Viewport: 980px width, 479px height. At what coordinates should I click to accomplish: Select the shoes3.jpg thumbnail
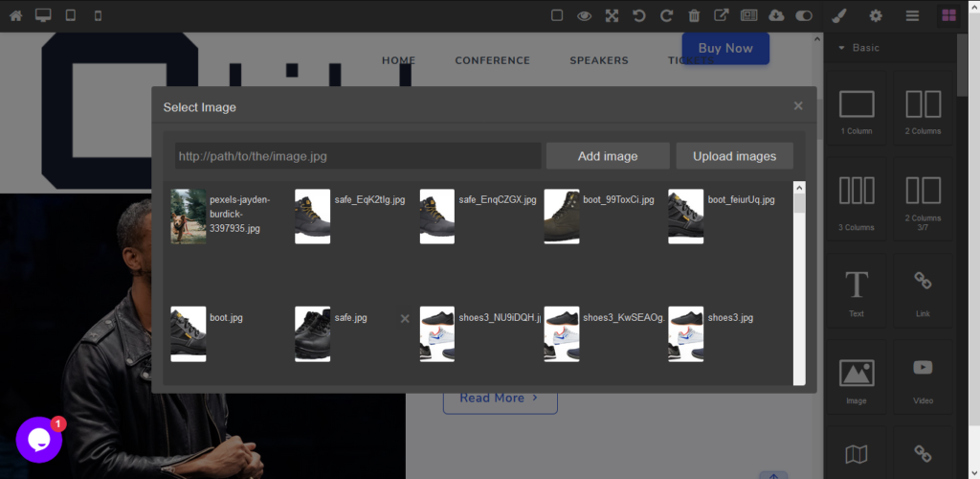point(685,333)
